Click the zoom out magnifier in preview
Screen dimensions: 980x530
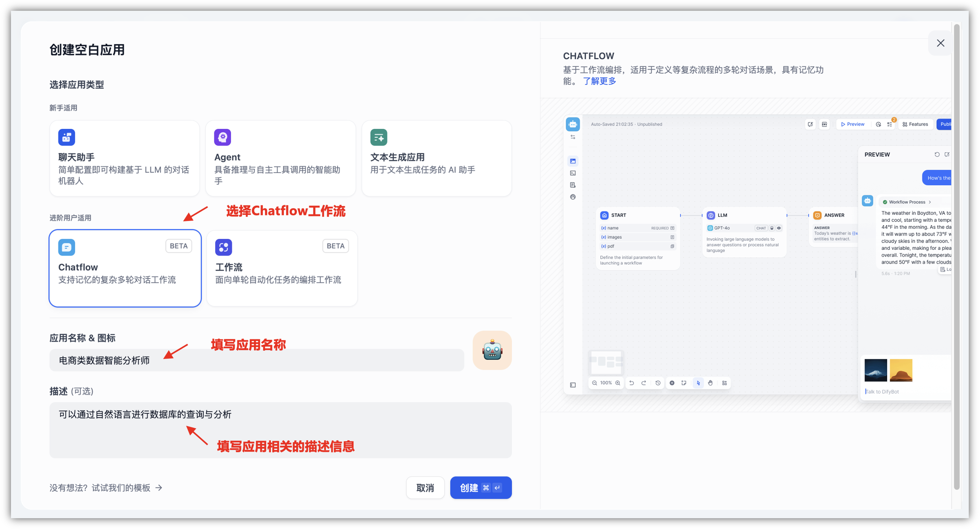pos(594,383)
